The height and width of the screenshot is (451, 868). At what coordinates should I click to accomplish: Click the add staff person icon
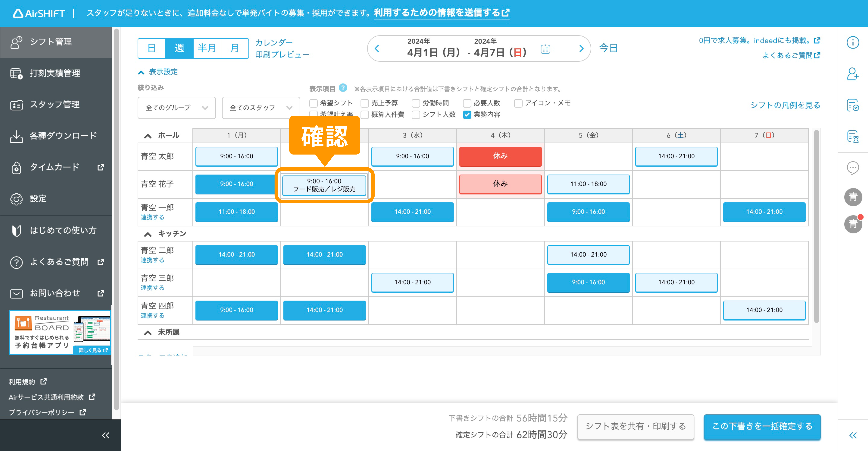[853, 74]
